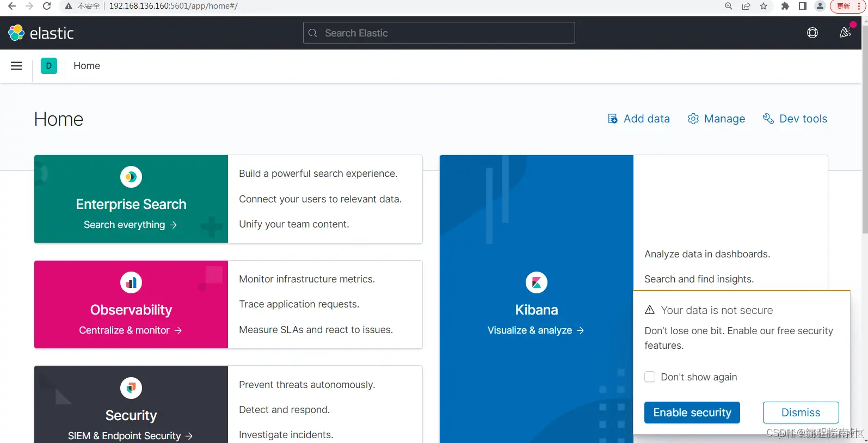This screenshot has height=443, width=868.
Task: Click the browser forward arrow
Action: pyautogui.click(x=29, y=6)
